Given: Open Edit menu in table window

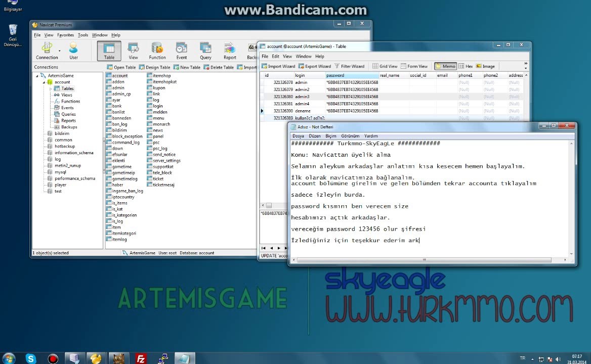Looking at the screenshot, I should pos(276,57).
